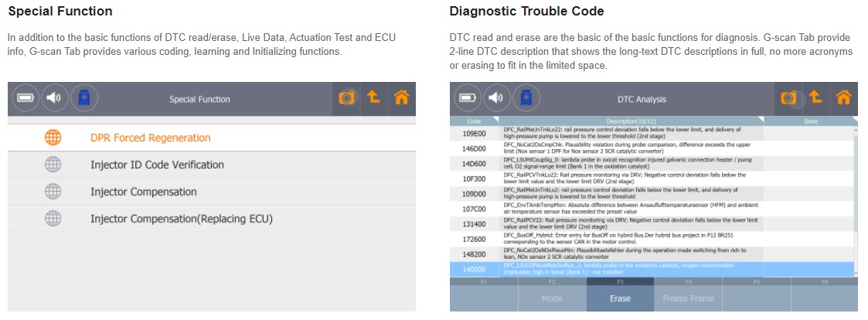This screenshot has width=868, height=320.
Task: Select DPR Forced Regeneration
Action: coord(150,138)
